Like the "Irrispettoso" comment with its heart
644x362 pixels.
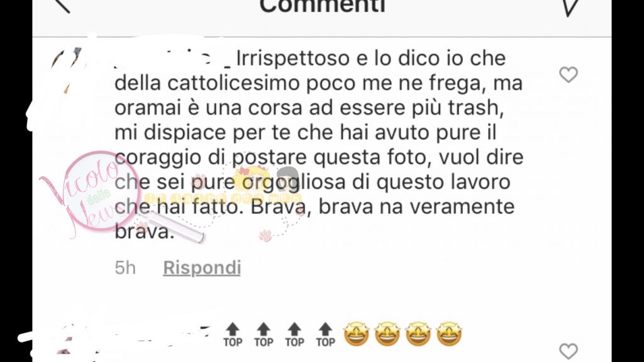click(x=569, y=74)
